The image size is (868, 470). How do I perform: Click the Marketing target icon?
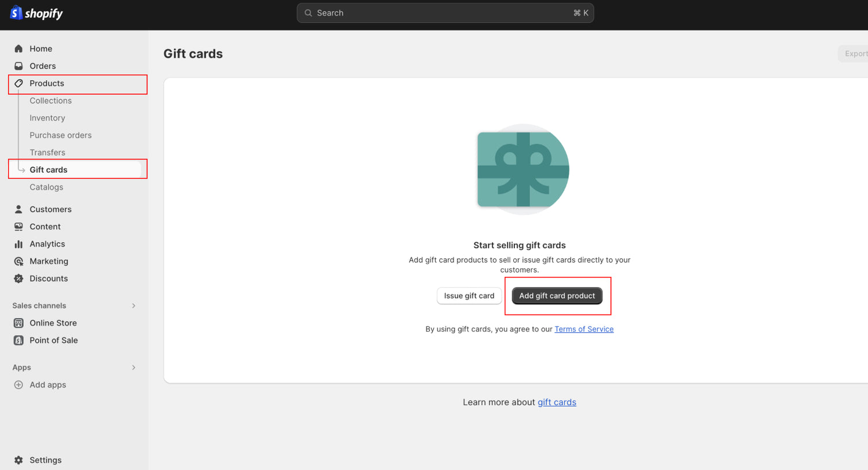(x=19, y=261)
